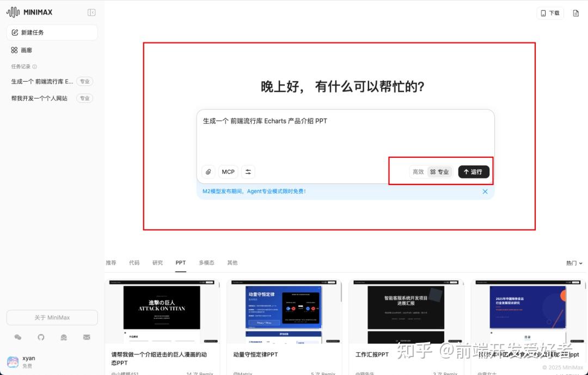Click the paperclip attachment icon
The width and height of the screenshot is (588, 375).
point(209,172)
